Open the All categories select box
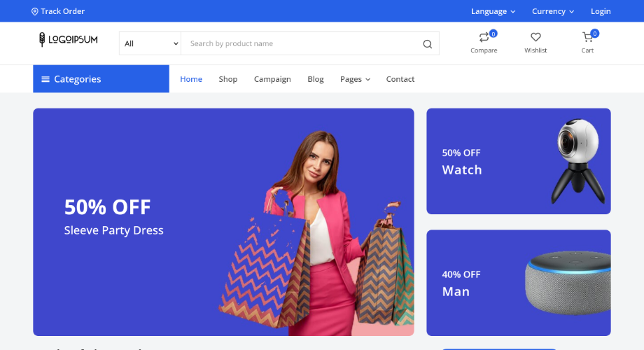This screenshot has height=350, width=644. tap(150, 43)
